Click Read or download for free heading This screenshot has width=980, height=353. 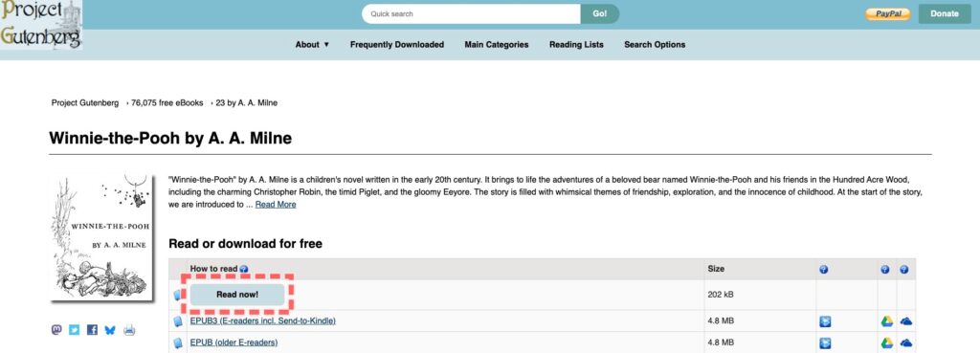[246, 244]
